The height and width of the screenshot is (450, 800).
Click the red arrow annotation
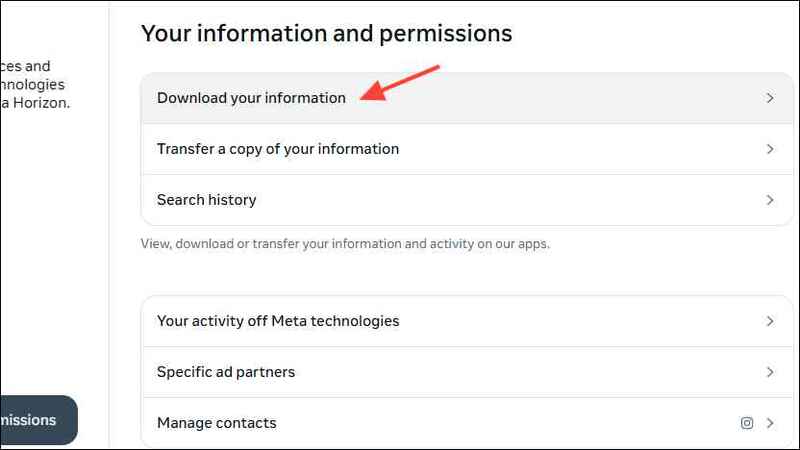click(399, 83)
